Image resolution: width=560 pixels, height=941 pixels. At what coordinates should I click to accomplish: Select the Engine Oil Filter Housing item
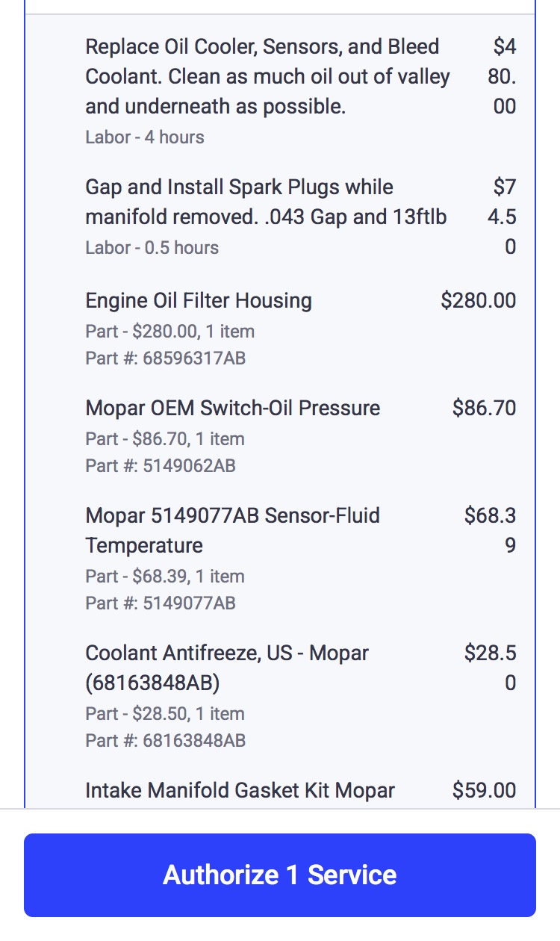199,301
